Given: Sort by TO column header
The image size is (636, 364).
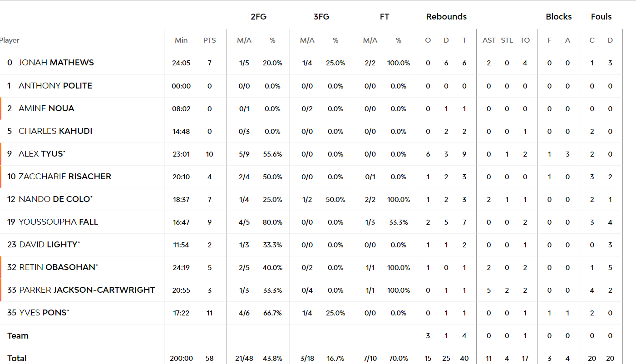Looking at the screenshot, I should [x=525, y=40].
